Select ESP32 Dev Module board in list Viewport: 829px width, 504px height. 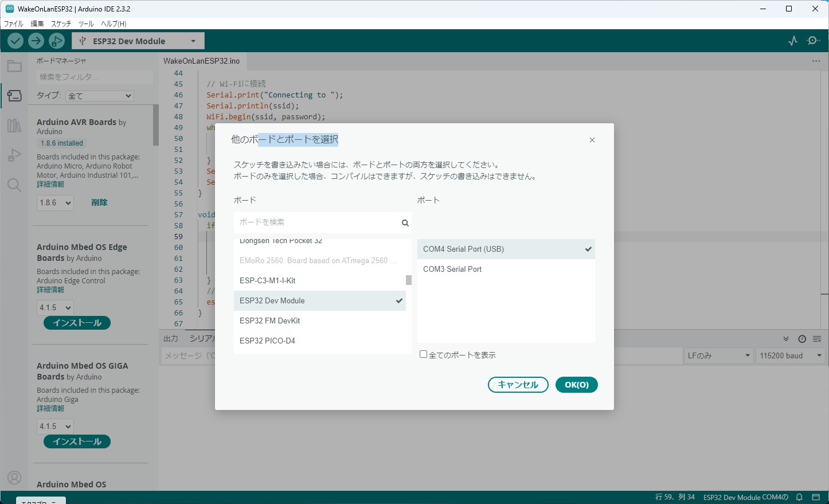tap(320, 300)
